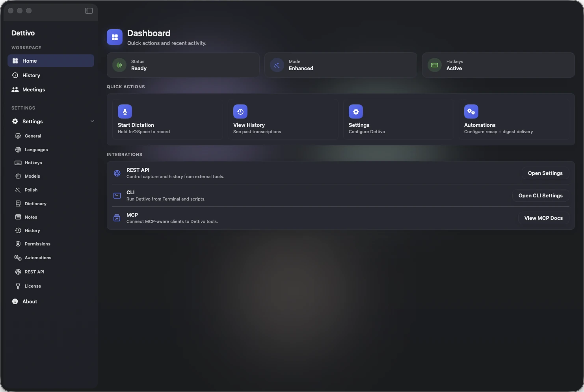Collapse the Settings section chevron
Image resolution: width=584 pixels, height=392 pixels.
(x=92, y=121)
